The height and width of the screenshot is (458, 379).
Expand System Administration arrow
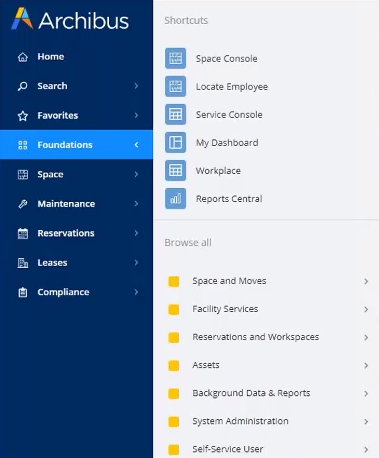(366, 422)
